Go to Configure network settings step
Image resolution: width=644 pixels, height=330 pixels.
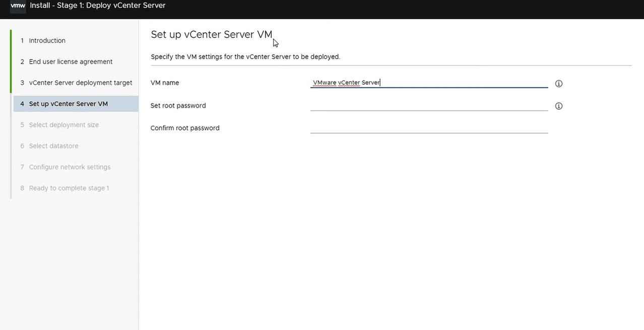70,167
